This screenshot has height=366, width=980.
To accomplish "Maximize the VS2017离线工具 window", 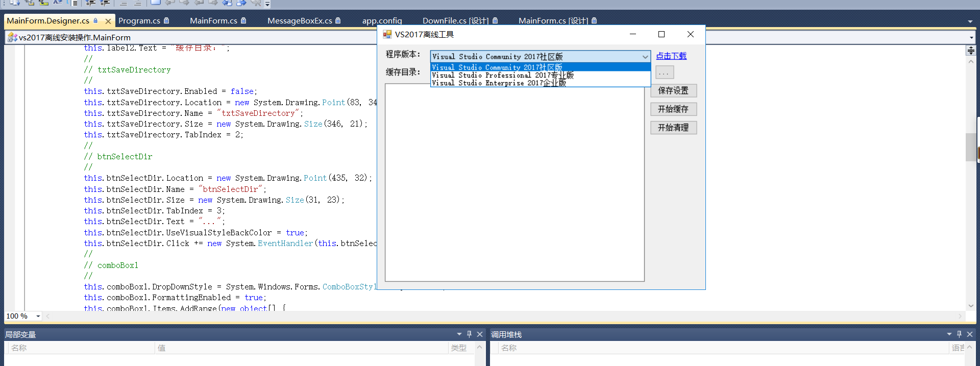I will pyautogui.click(x=661, y=34).
